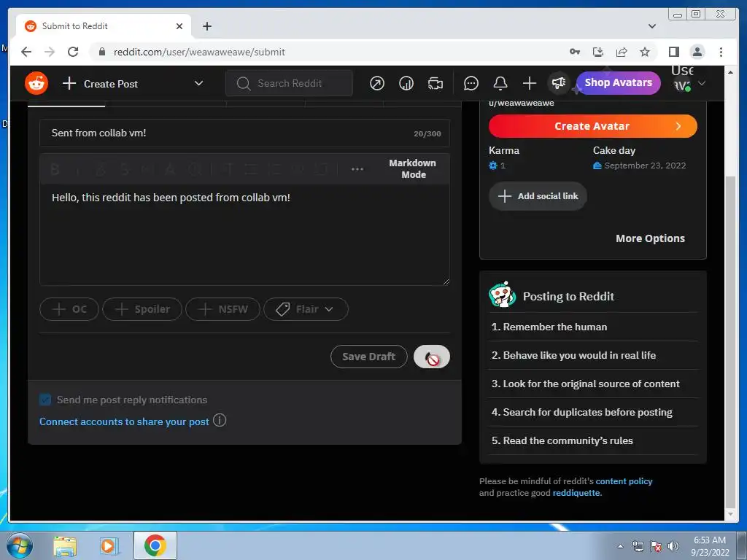Click the scrollbar down arrow
747x560 pixels.
(x=730, y=514)
